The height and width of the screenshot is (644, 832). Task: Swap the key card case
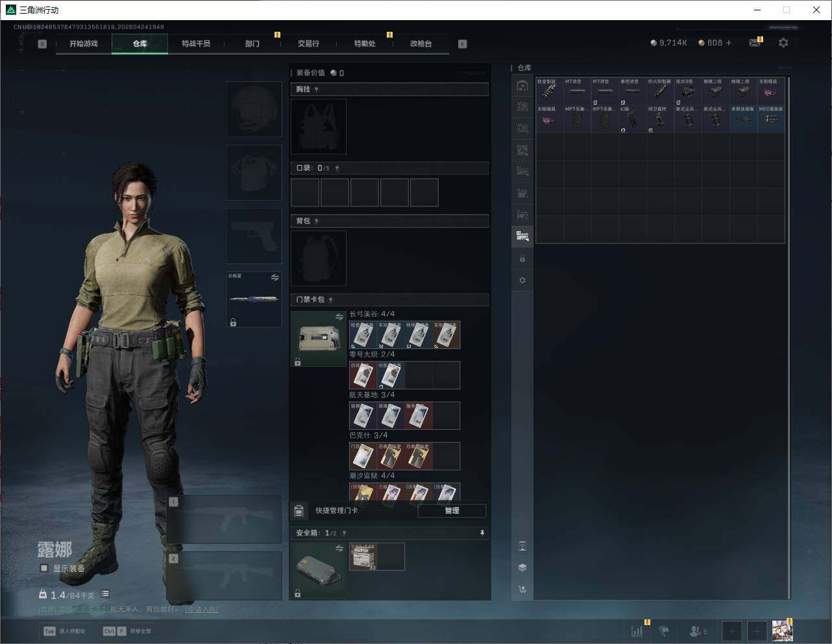tap(339, 317)
